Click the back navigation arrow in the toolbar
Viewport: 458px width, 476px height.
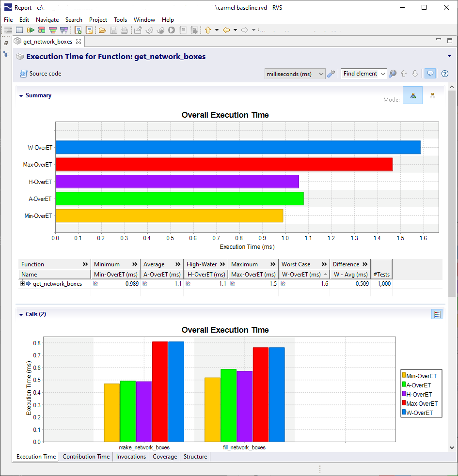[227, 30]
